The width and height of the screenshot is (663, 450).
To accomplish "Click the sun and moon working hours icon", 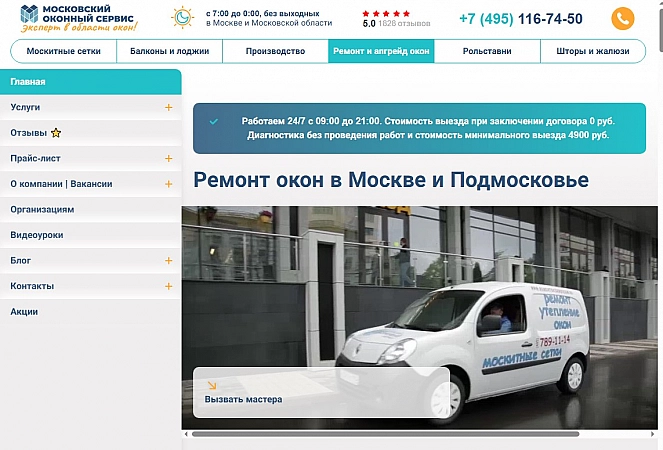I will [x=183, y=18].
